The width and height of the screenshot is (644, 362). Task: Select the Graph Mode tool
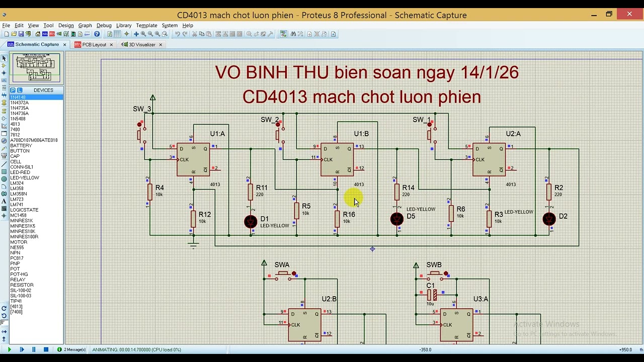tap(4, 126)
